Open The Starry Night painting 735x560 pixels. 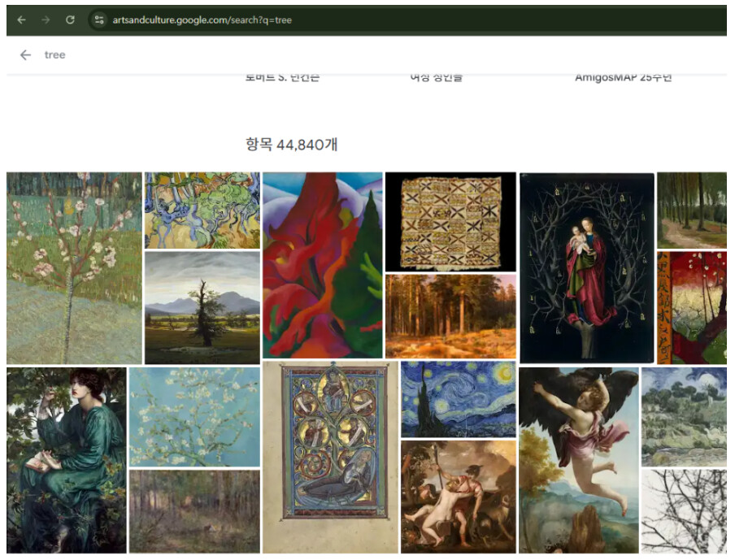click(458, 399)
